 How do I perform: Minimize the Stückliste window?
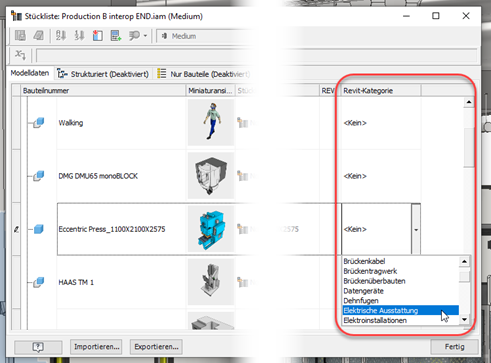click(x=406, y=16)
